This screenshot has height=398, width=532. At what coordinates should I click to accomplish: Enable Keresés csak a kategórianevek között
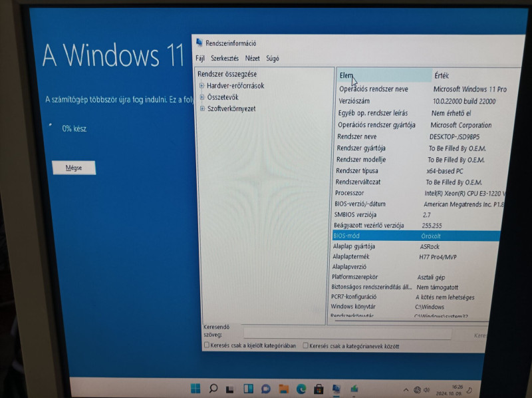[305, 345]
